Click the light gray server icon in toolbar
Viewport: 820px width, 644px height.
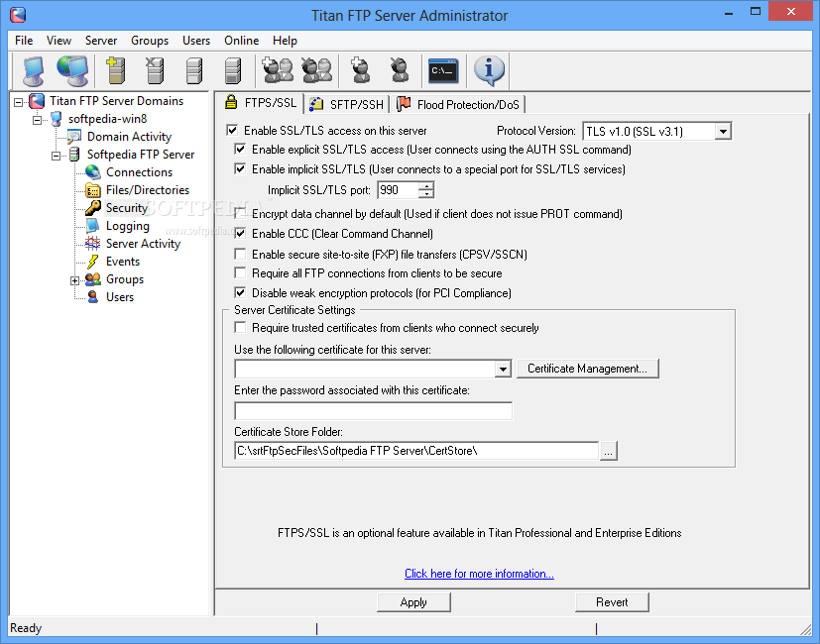194,70
